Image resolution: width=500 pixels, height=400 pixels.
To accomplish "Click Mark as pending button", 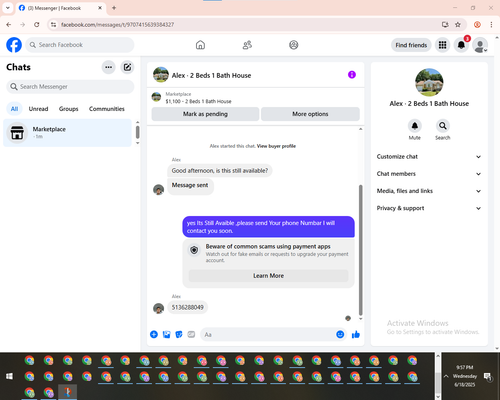I will click(205, 114).
